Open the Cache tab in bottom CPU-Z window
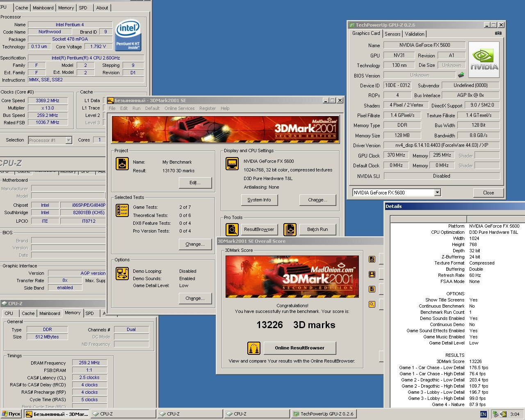This screenshot has width=525, height=420. [x=28, y=313]
